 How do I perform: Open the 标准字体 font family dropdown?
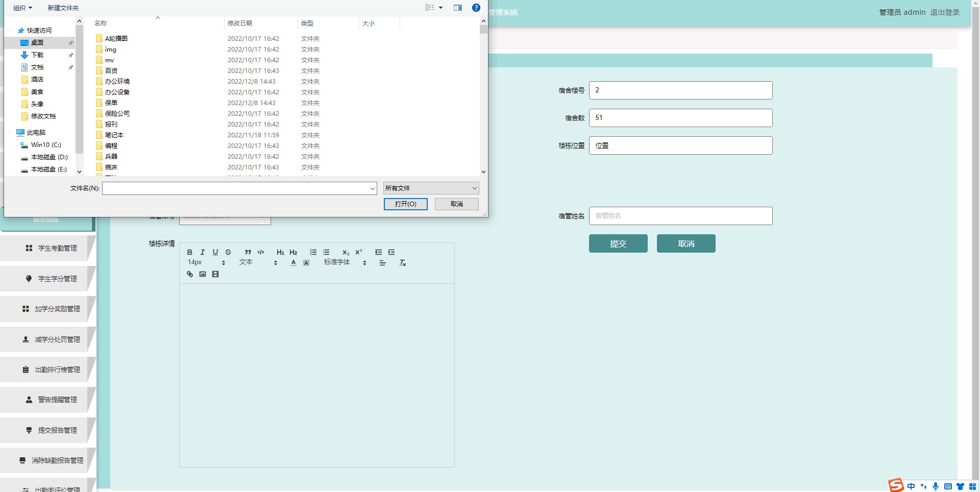[x=345, y=262]
